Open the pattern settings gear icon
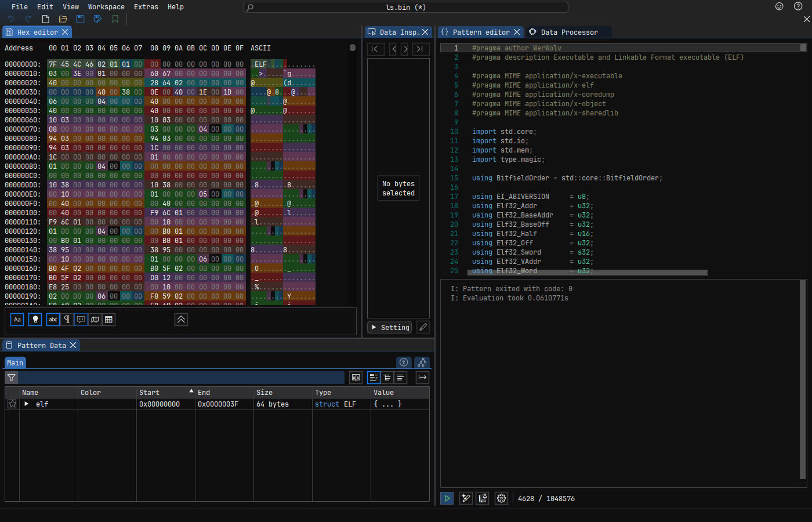Image resolution: width=812 pixels, height=522 pixels. click(502, 498)
